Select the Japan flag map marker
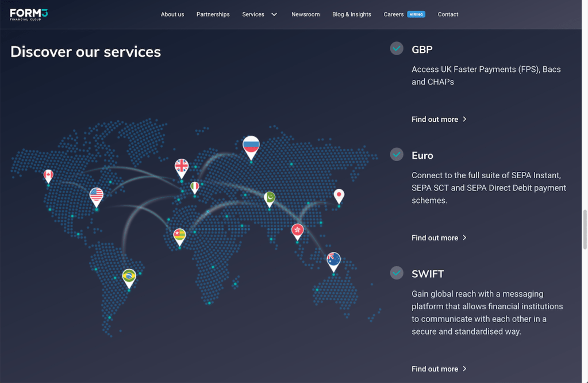 coord(339,196)
